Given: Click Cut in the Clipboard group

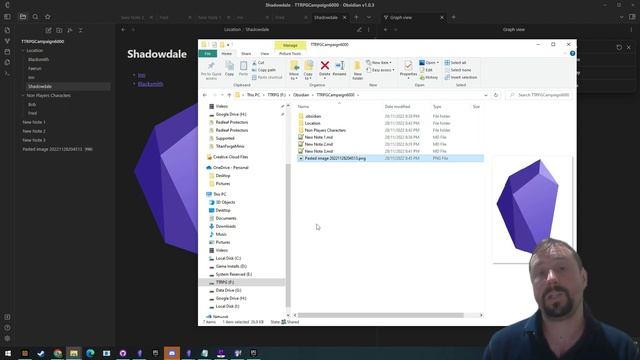Looking at the screenshot, I should [258, 62].
